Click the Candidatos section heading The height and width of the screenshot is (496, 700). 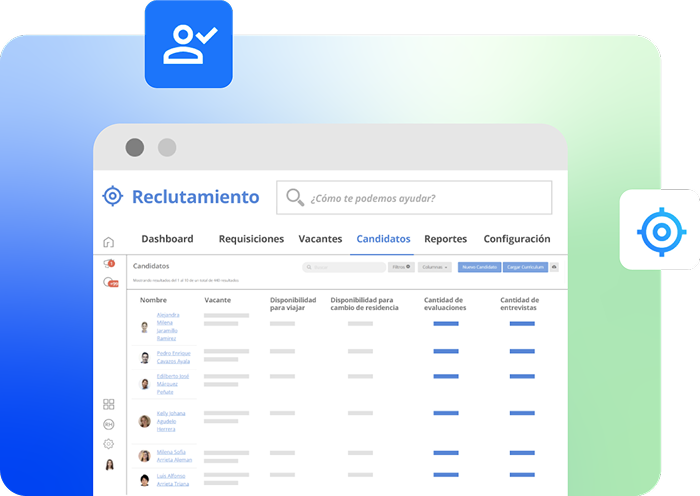point(151,266)
